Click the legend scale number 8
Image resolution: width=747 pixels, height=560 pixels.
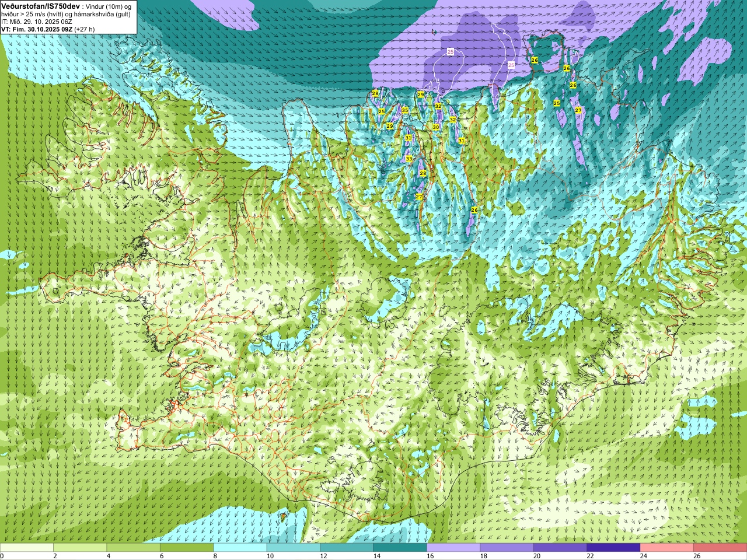click(x=215, y=556)
